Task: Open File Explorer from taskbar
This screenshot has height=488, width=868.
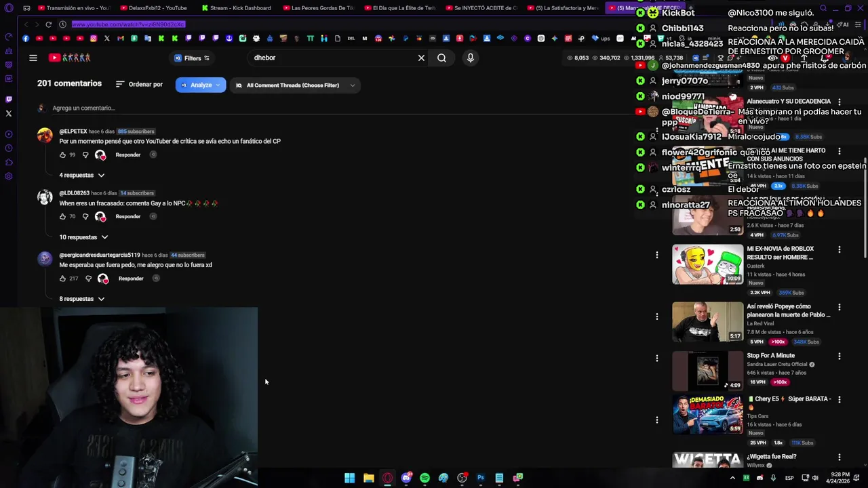Action: coord(368,478)
